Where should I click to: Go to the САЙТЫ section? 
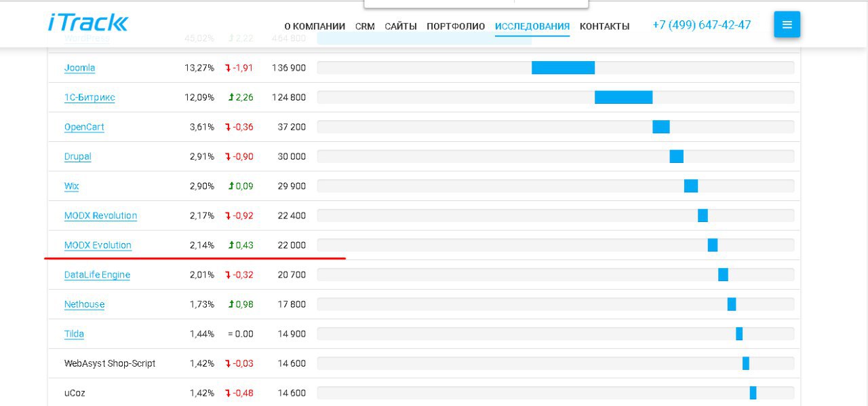tap(401, 26)
